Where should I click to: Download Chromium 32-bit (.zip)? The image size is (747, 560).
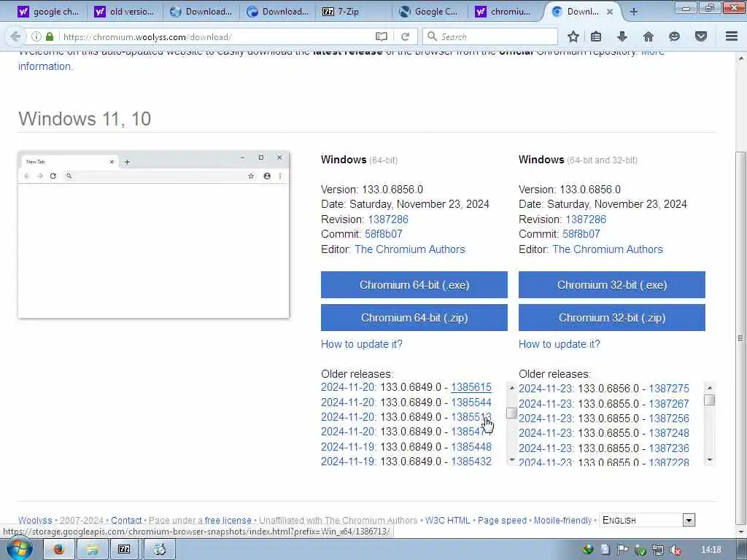point(612,318)
